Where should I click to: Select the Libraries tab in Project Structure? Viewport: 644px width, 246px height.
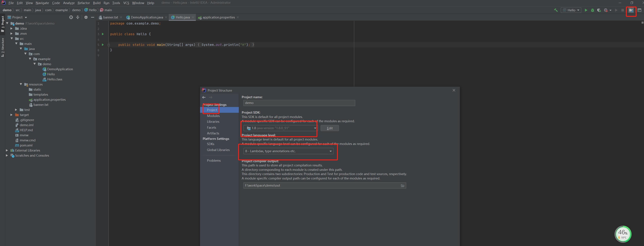213,122
